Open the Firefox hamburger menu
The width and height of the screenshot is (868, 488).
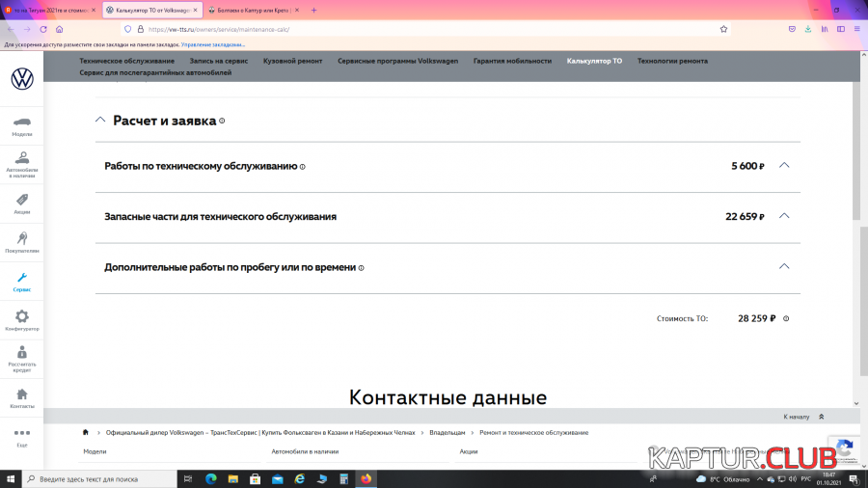pos(857,29)
